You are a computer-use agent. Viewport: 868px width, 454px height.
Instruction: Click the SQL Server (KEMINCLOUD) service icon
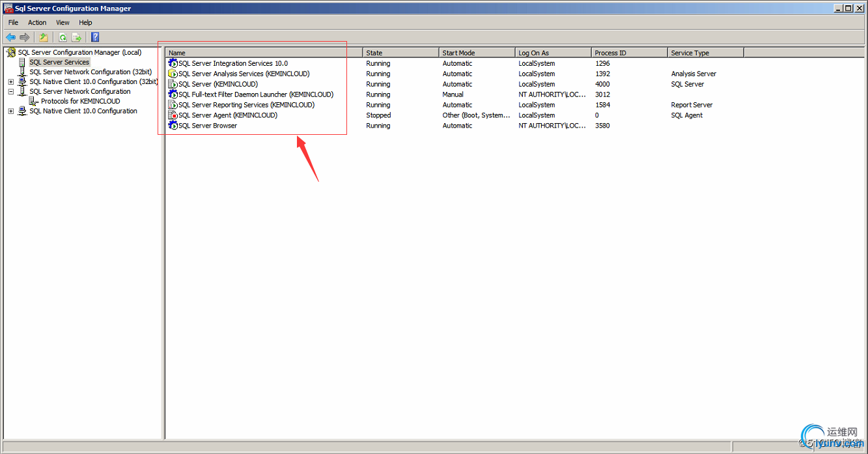173,84
